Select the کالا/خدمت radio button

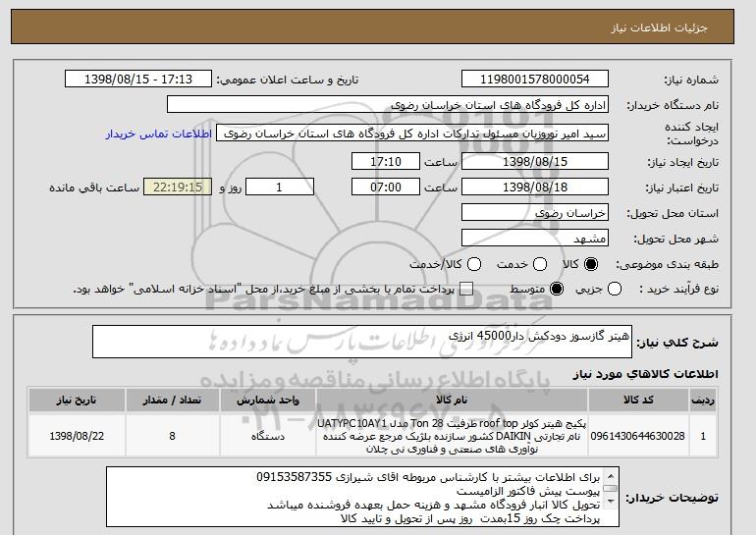[474, 264]
